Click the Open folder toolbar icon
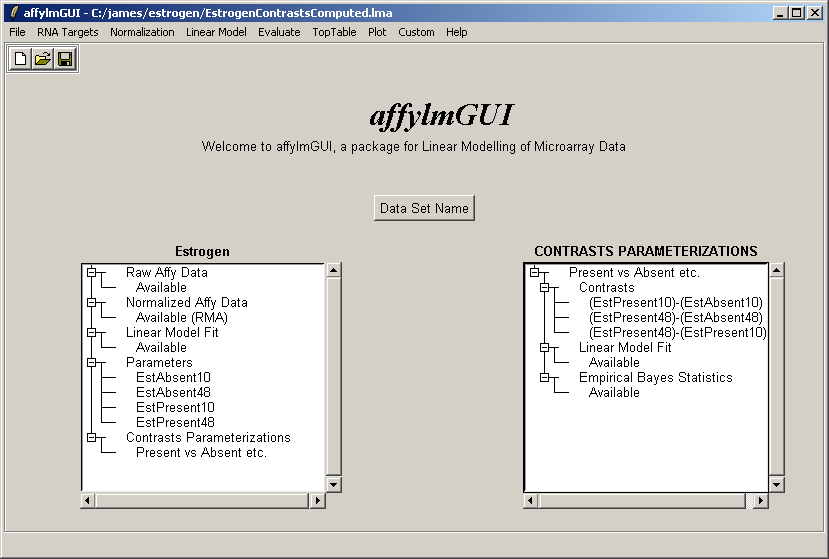Viewport: 829px width, 559px height. [x=42, y=60]
